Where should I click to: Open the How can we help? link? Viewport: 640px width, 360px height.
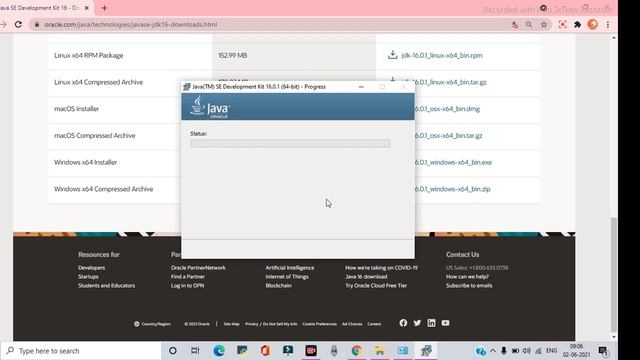pos(467,277)
